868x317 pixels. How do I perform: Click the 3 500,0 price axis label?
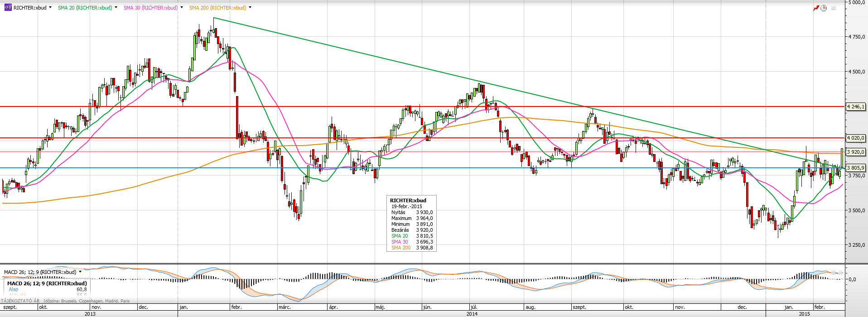pos(856,210)
